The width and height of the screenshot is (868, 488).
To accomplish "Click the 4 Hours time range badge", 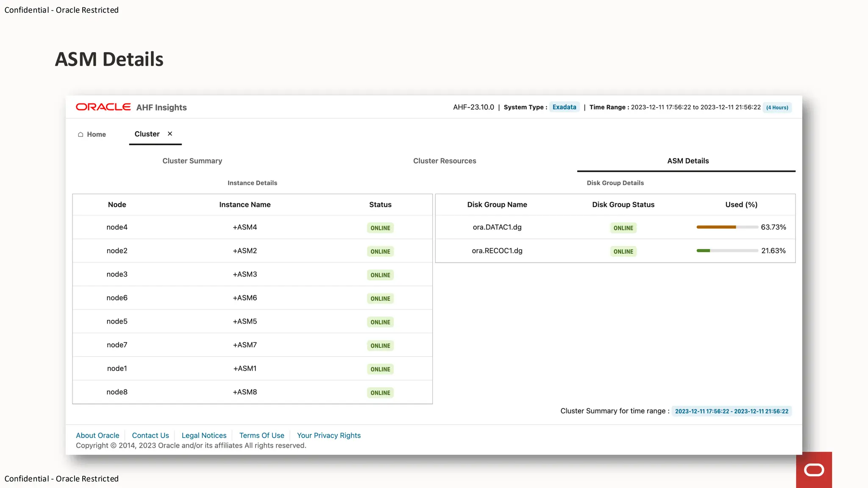I will (777, 108).
